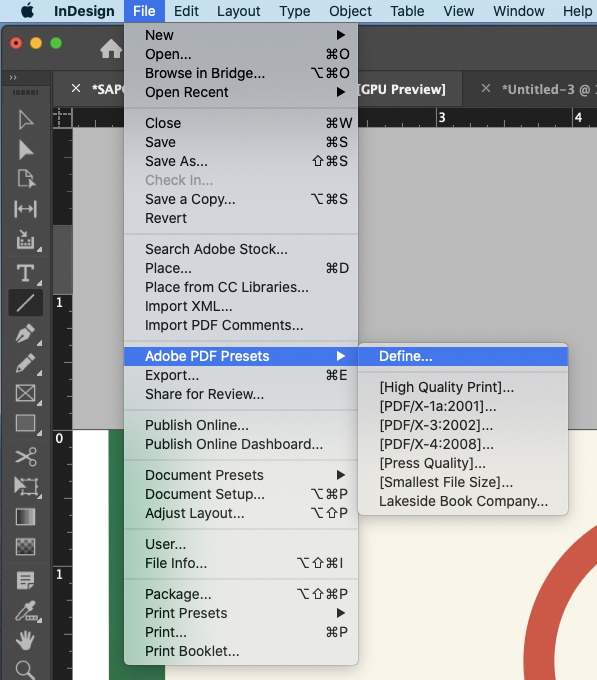Select the Gradient Swatch tool
This screenshot has height=680, width=597.
(26, 517)
